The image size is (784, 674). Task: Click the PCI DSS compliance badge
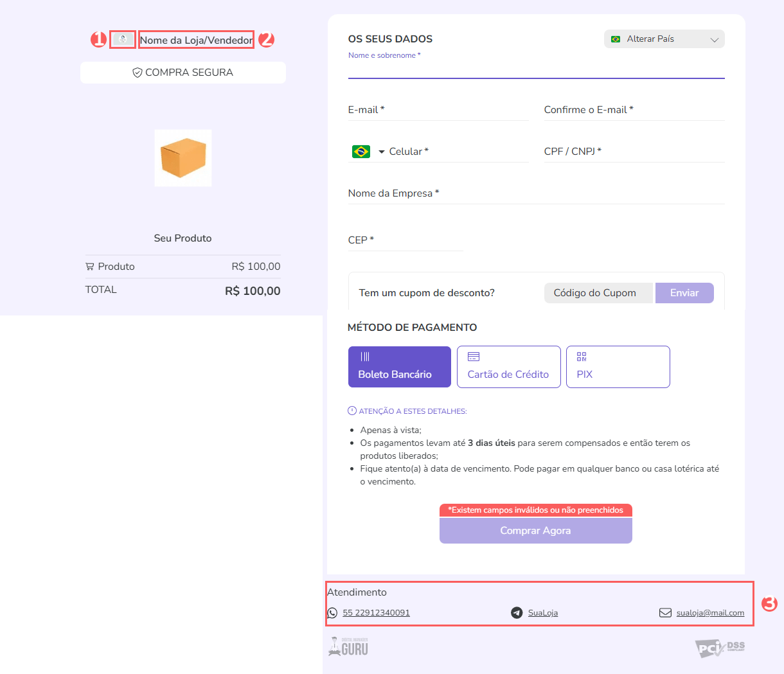click(x=718, y=648)
